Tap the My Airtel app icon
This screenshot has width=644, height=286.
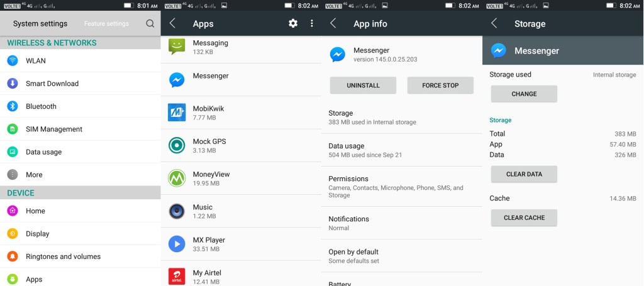[x=177, y=277]
